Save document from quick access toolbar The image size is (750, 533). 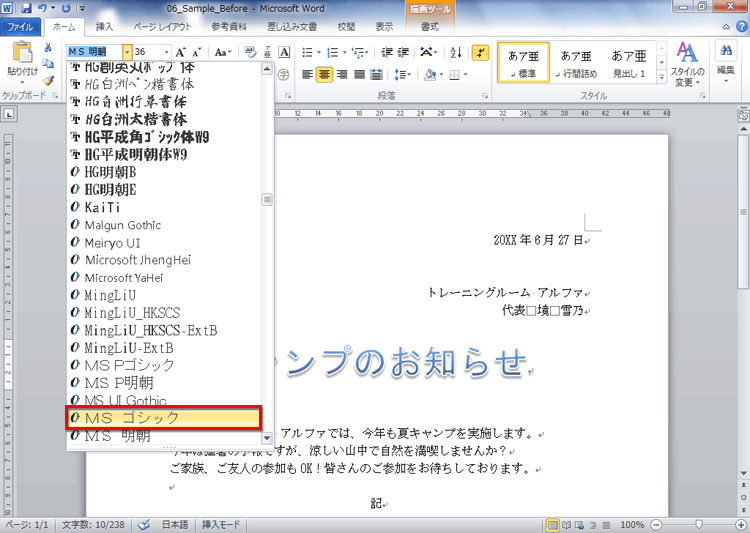click(x=26, y=8)
